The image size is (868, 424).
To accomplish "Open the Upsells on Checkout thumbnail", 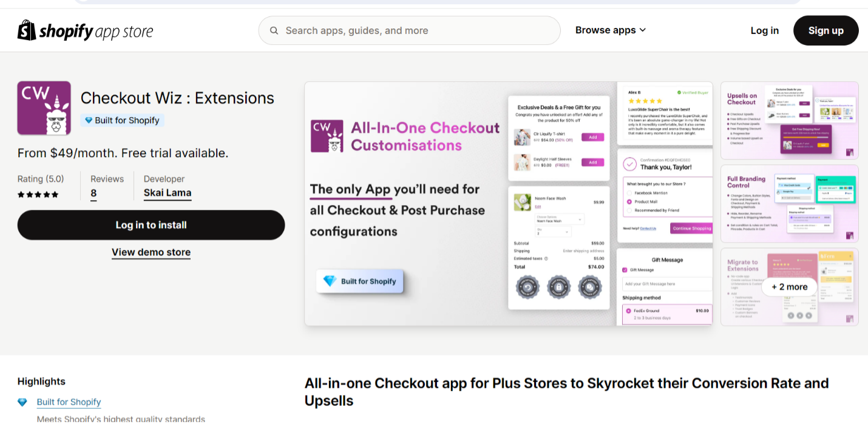I will pos(790,121).
